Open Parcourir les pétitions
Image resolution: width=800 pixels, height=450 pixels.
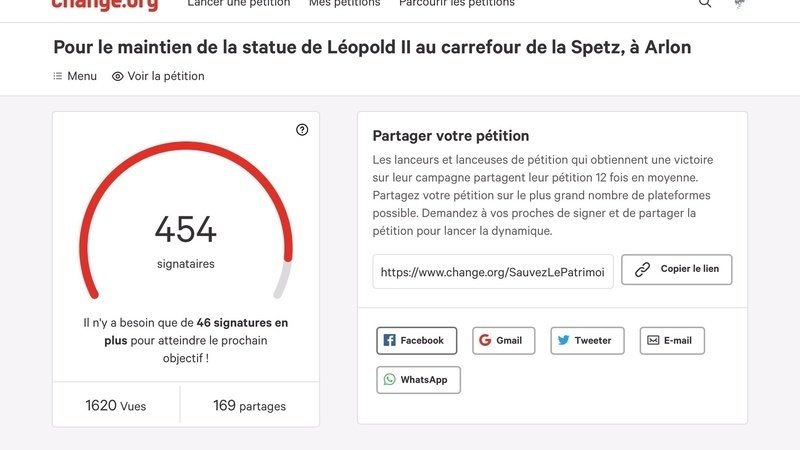tap(456, 4)
